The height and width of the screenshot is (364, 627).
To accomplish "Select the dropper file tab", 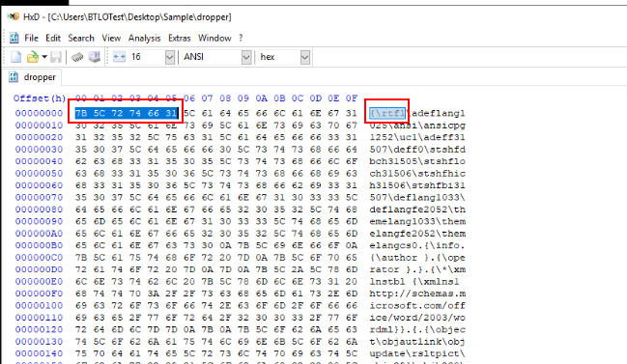I will tap(33, 77).
